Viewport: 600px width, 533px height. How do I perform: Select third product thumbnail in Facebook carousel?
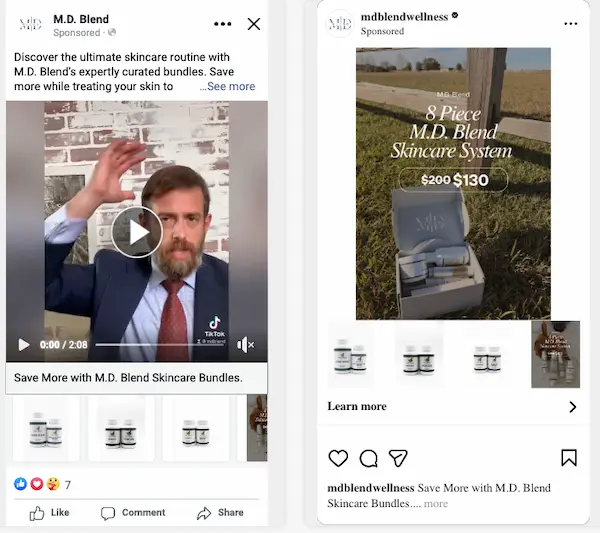click(x=196, y=429)
